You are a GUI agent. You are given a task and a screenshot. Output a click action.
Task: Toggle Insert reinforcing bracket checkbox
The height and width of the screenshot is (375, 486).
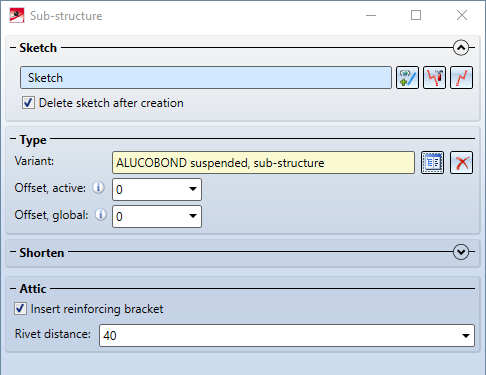(x=20, y=308)
